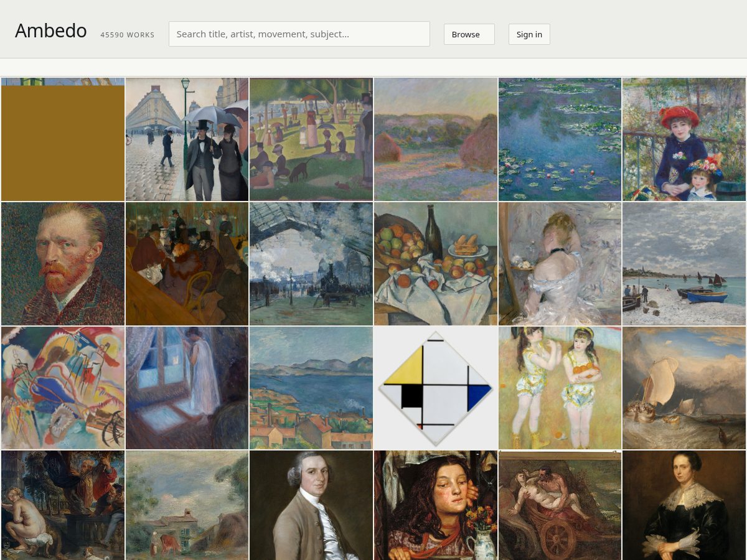Open the steam train station painting
747x560 pixels.
tap(311, 264)
